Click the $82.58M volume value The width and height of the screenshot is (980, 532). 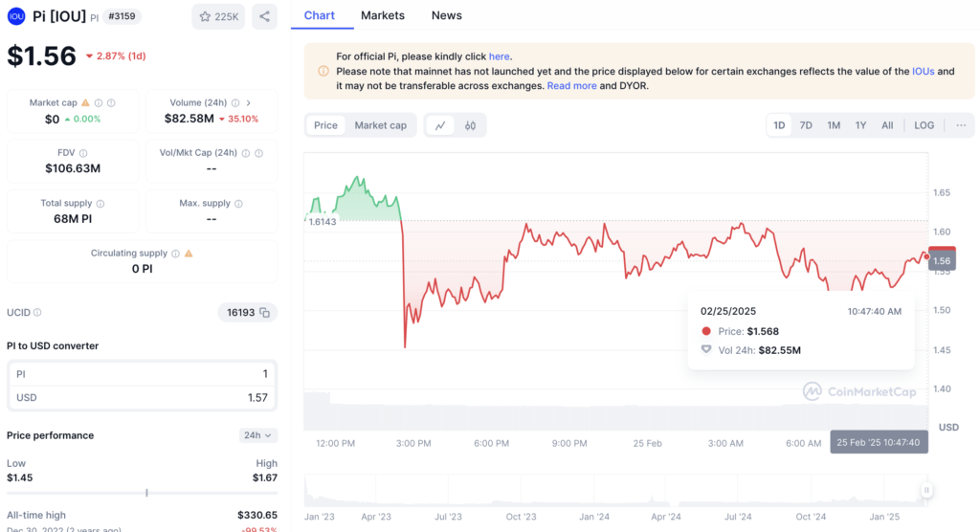(189, 119)
